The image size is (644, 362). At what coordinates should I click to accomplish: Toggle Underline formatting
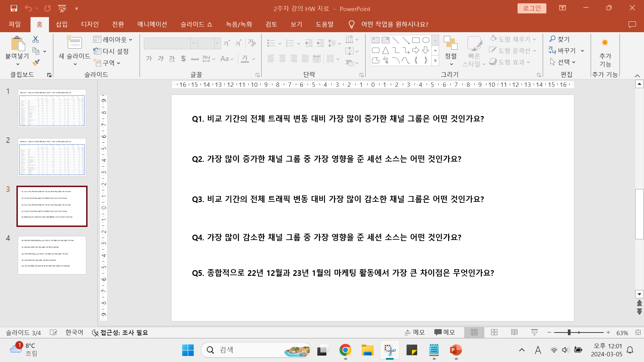coord(172,59)
